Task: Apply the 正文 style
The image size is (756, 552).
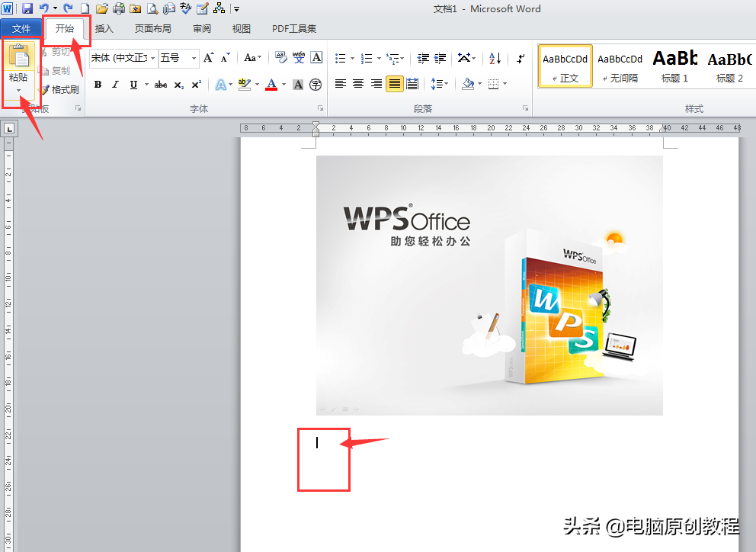Action: pyautogui.click(x=565, y=66)
